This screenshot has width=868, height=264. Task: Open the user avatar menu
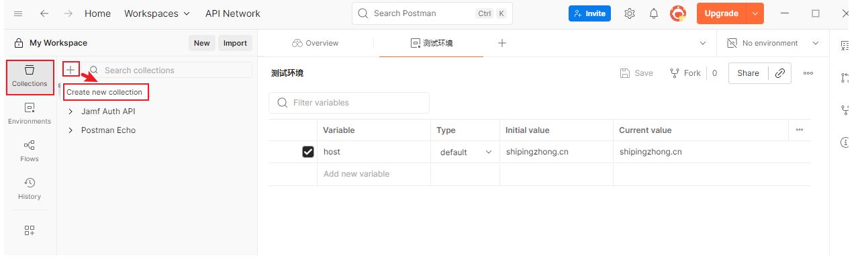pyautogui.click(x=678, y=13)
